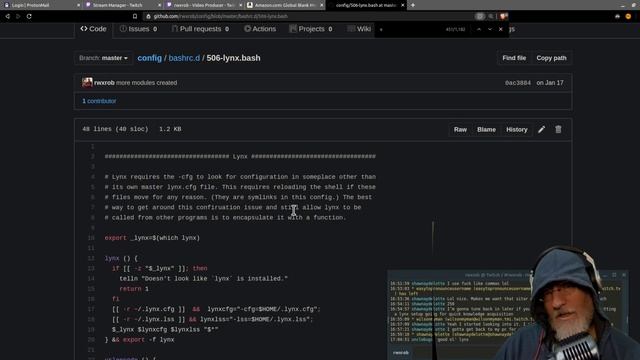Screen dimensions: 640x360
Task: Switch to the ProtonMail Login browser tab
Action: tap(41, 5)
